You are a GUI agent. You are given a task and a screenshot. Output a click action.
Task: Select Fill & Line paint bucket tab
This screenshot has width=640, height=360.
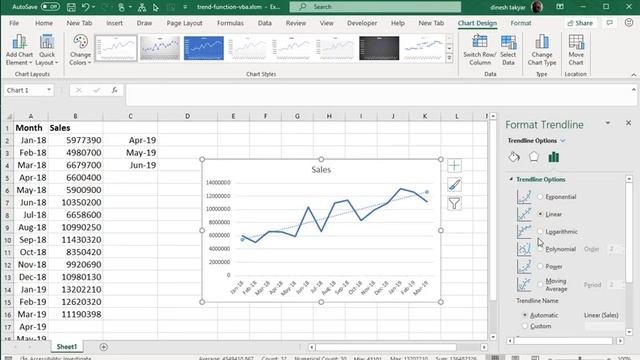[514, 157]
